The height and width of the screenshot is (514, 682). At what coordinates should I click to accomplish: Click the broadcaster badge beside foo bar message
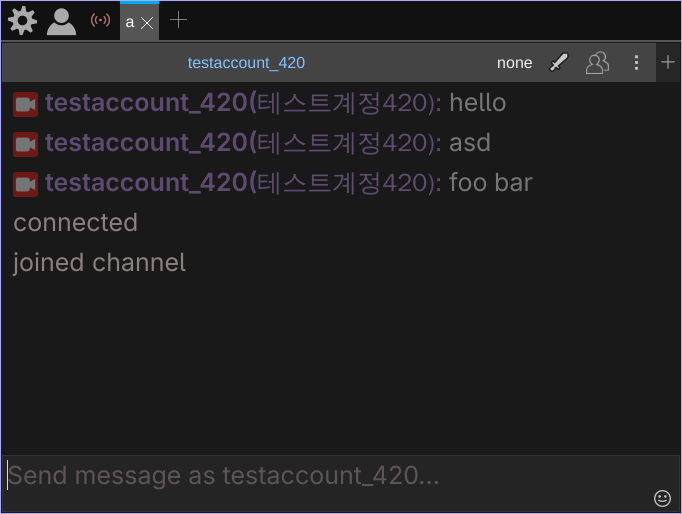coord(26,184)
